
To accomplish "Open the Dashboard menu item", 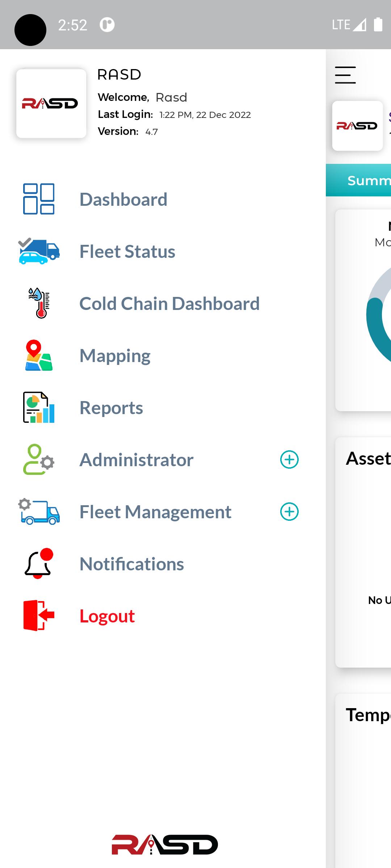I will 123,199.
